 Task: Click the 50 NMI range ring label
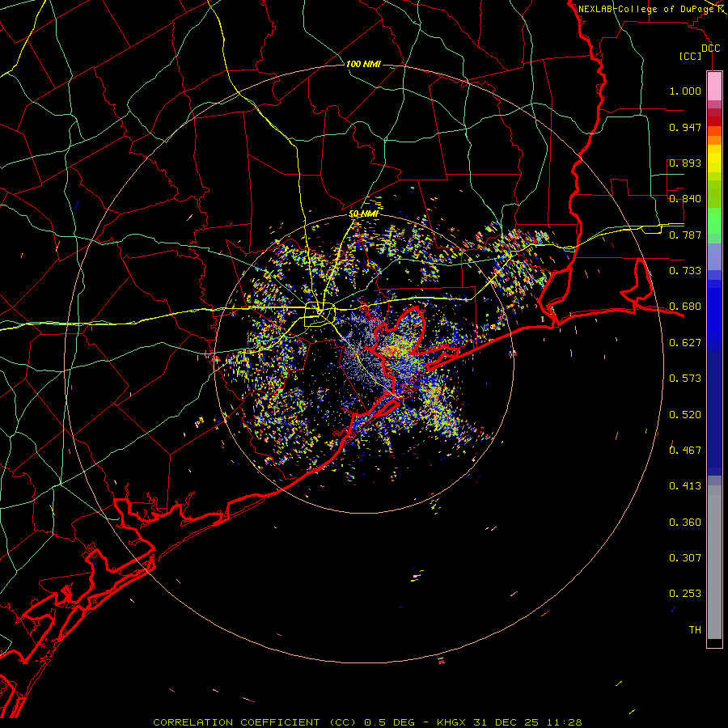[x=363, y=214]
